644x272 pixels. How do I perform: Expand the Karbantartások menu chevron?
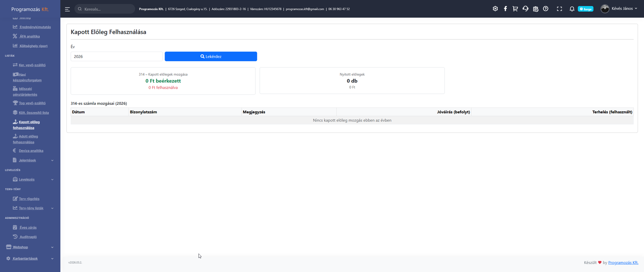tap(52, 259)
